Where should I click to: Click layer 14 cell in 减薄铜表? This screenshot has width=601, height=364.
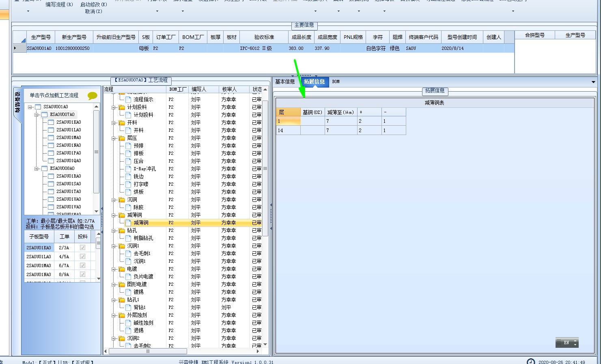tap(288, 131)
